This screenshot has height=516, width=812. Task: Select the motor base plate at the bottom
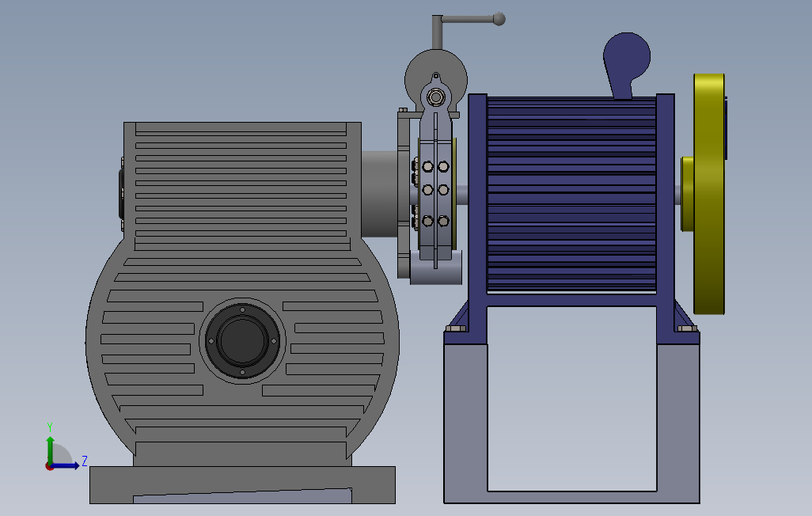point(242,484)
